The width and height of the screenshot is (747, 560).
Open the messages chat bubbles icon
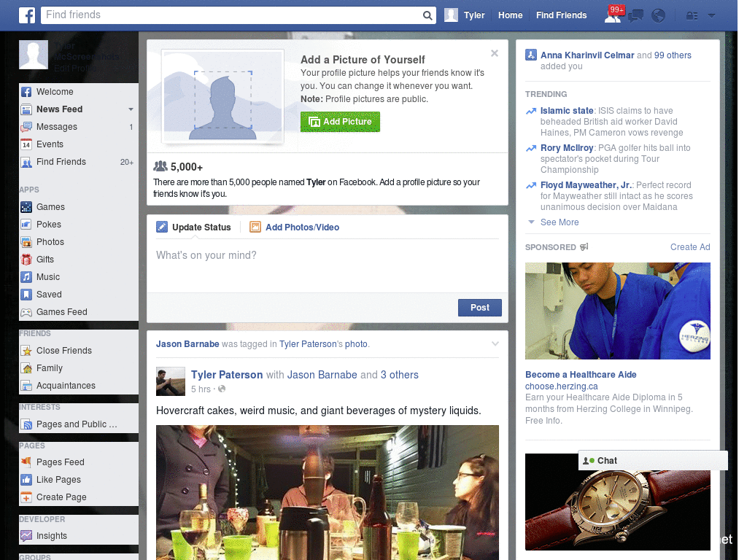635,16
